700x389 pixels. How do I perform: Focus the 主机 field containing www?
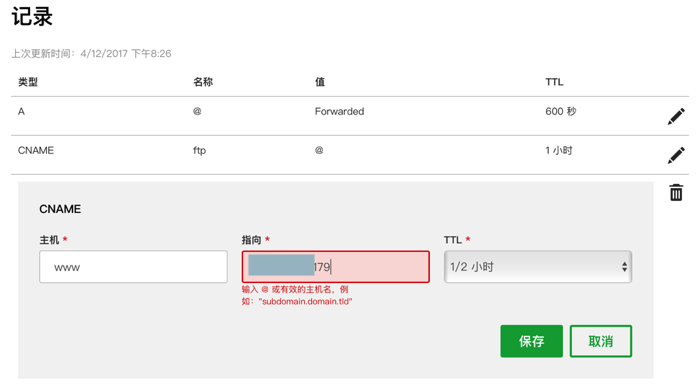pos(133,267)
